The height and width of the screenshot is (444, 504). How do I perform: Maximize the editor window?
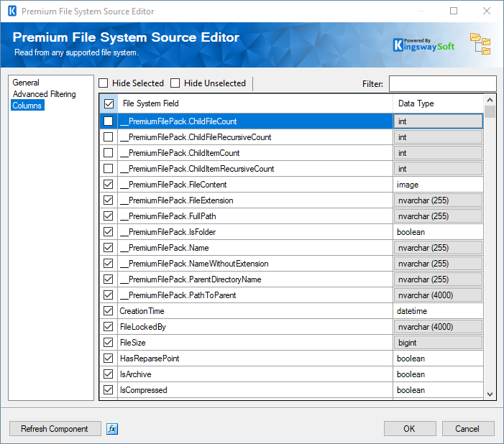pyautogui.click(x=454, y=11)
